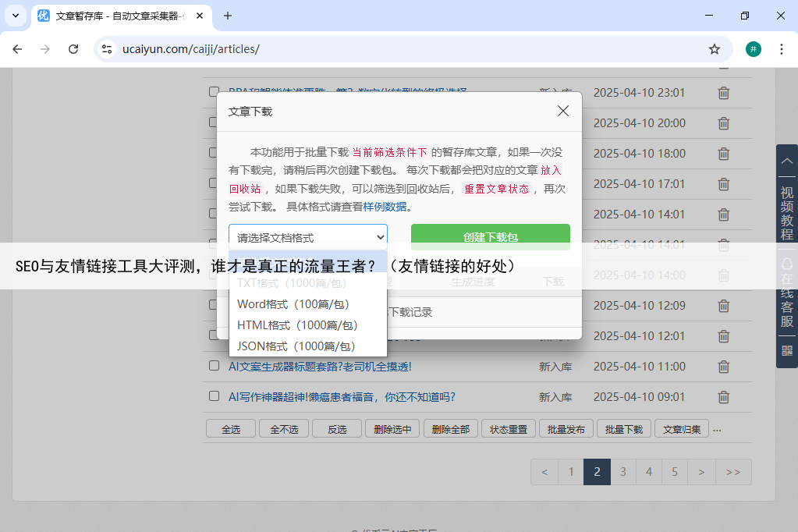The image size is (798, 532).
Task: Tick the checkbox for the 23:01 article row
Action: coord(214,92)
